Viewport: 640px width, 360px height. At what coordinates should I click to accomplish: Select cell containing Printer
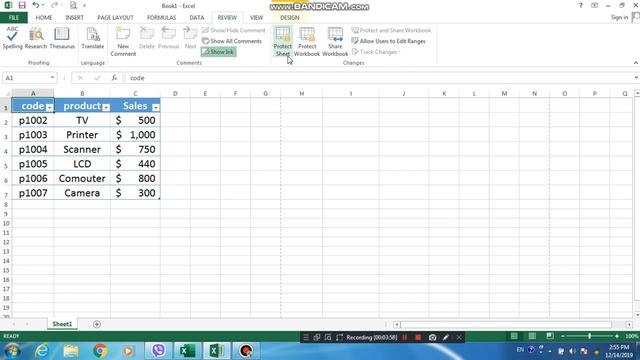(82, 135)
